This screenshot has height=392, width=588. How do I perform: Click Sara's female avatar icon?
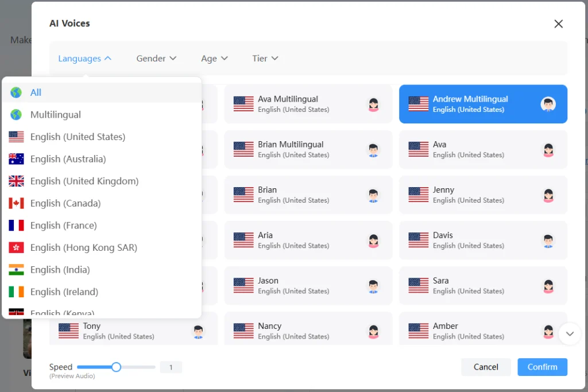click(x=548, y=286)
